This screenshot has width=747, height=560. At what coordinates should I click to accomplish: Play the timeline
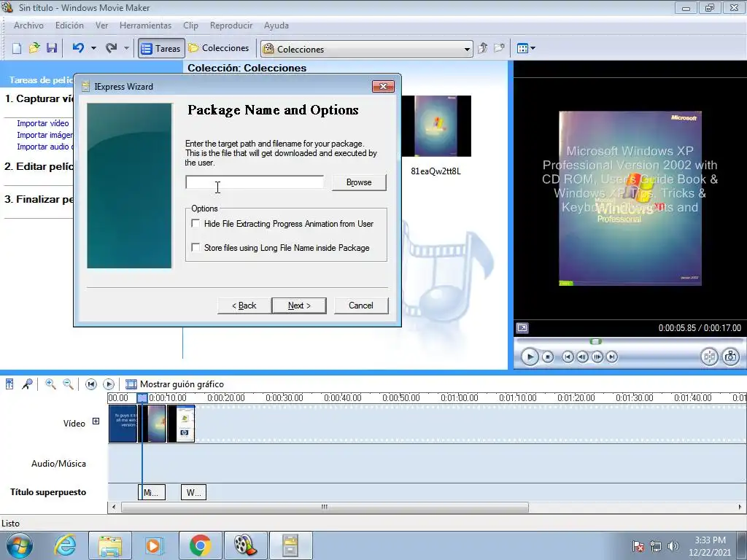tap(109, 384)
